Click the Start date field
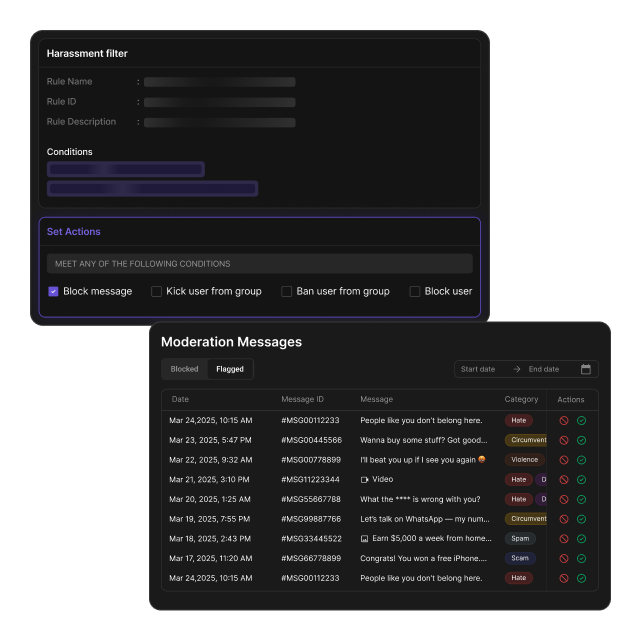This screenshot has width=640, height=640. click(478, 369)
